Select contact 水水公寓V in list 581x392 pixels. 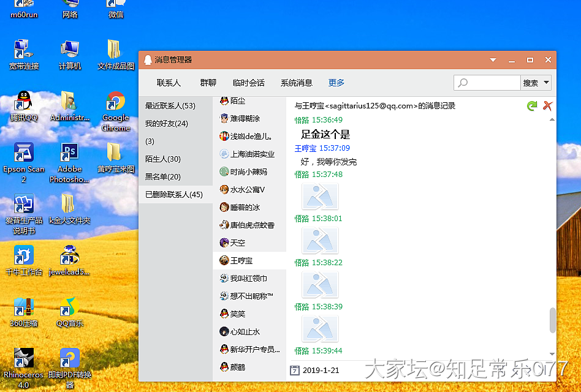247,190
